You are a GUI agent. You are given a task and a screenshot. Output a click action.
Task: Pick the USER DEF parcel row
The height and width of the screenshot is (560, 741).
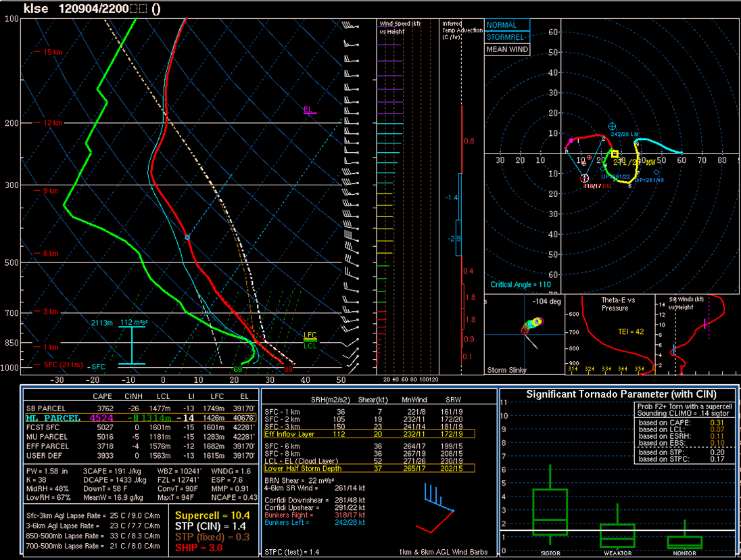[141, 456]
